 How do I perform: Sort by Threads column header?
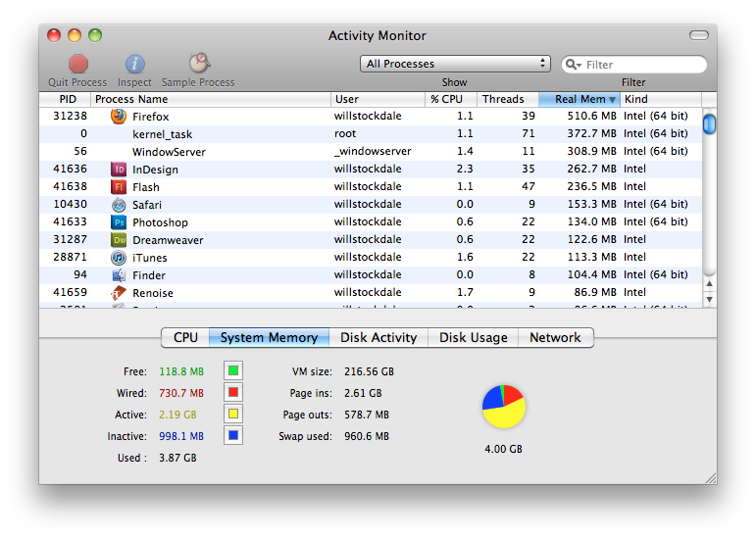508,99
